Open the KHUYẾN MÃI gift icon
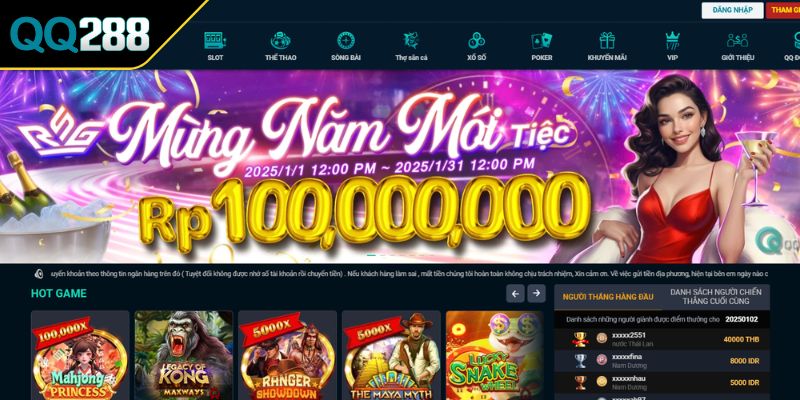This screenshot has height=400, width=800. (x=607, y=40)
